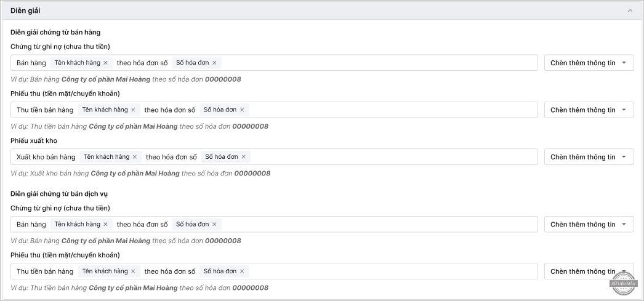Viewport: 644px width, 301px height.
Task: Open 'Chèn thêm thông tin' dropdown for first Chứng từ ghi nợ
Action: coord(589,63)
